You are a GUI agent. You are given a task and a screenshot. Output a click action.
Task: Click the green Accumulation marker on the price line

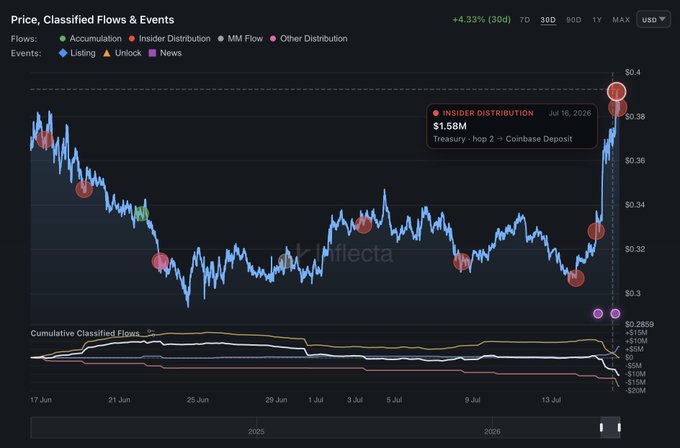coord(141,213)
